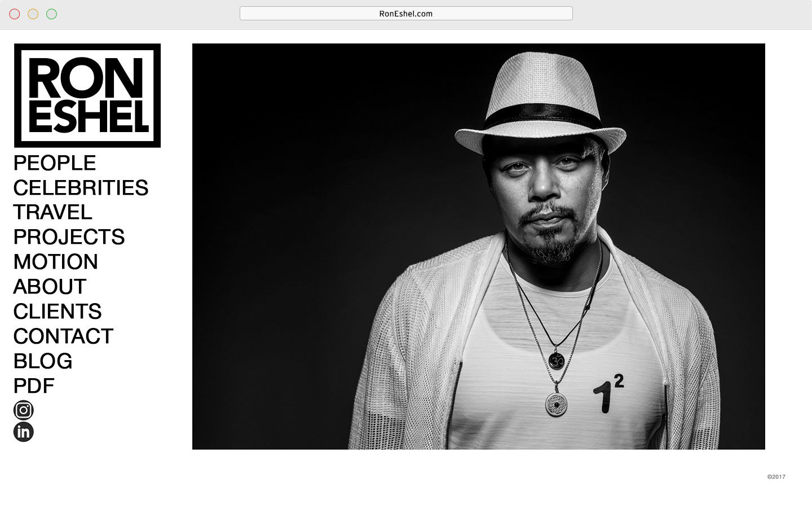Visit the BLOG link

tap(43, 361)
